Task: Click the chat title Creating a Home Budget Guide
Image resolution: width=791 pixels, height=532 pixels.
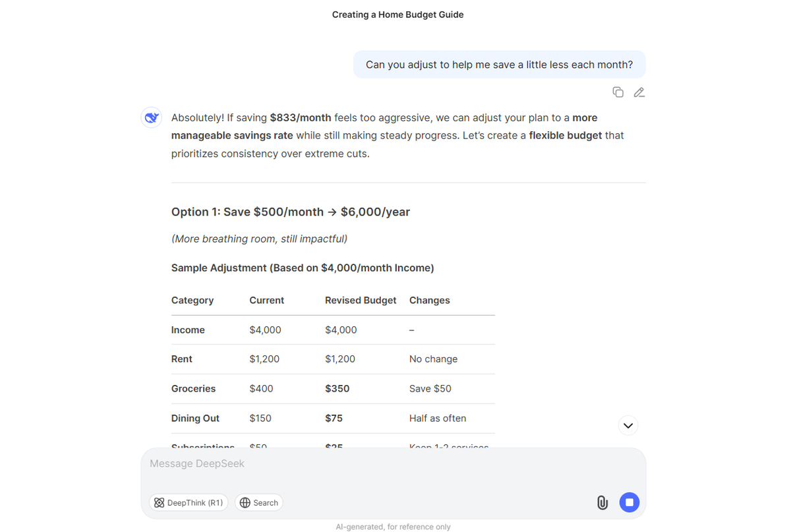Action: [397, 14]
